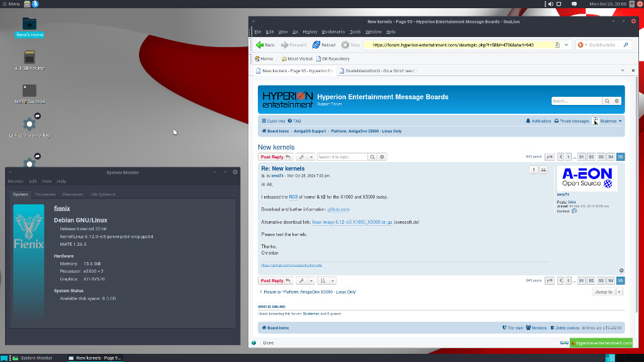644x362 pixels.
Task: Open lower topic tools wrench dropdown
Action: coord(305,281)
